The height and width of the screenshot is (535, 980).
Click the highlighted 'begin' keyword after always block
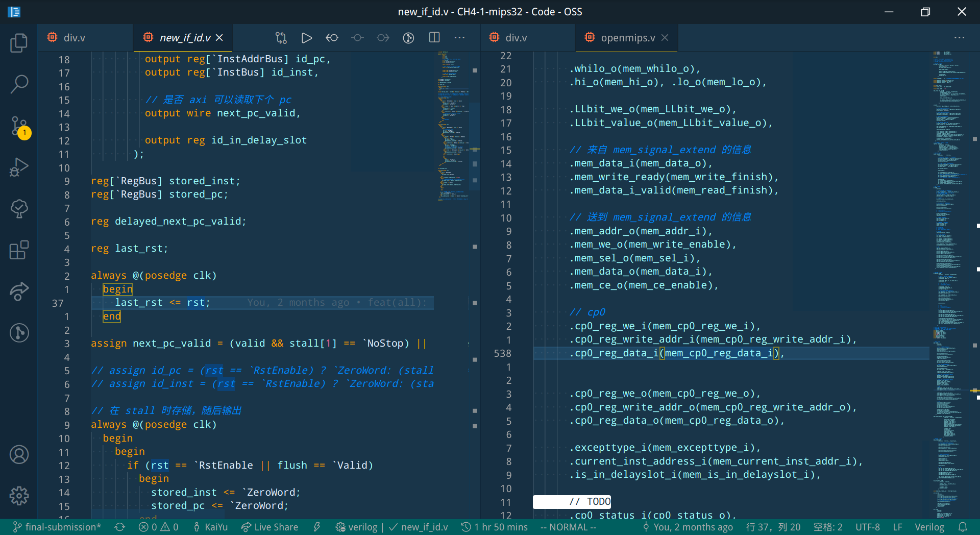[117, 289]
